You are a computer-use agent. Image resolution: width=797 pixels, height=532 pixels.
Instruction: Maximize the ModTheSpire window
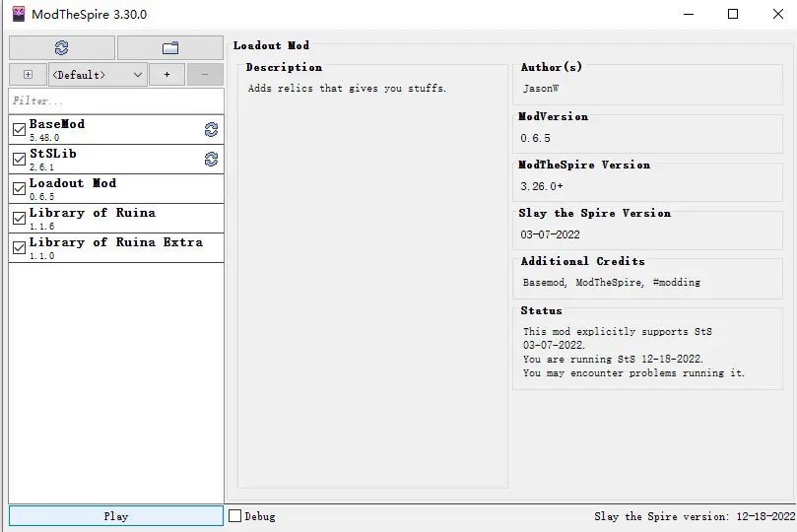(x=732, y=14)
